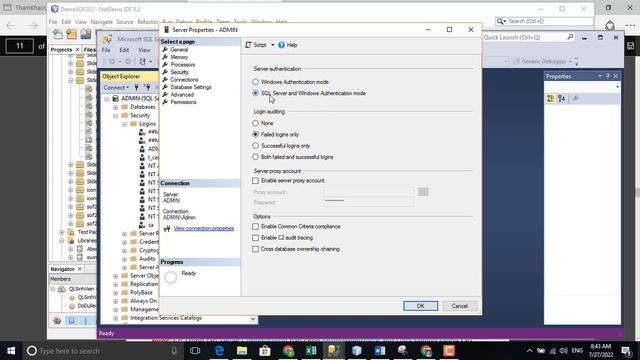
Task: Click categorized sort icon in Properties panel
Action: point(551,98)
